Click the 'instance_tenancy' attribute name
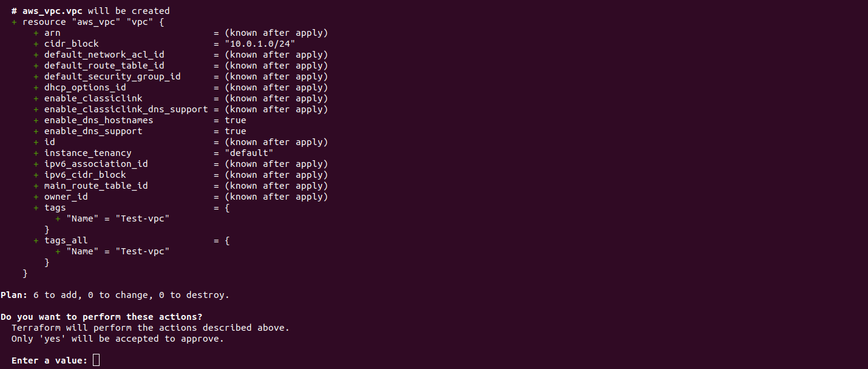 click(88, 153)
